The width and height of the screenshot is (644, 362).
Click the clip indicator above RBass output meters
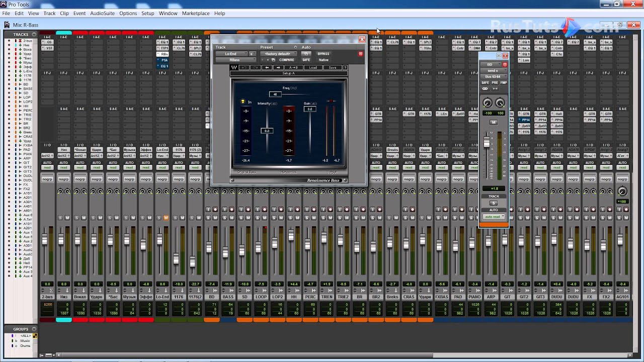pyautogui.click(x=331, y=101)
